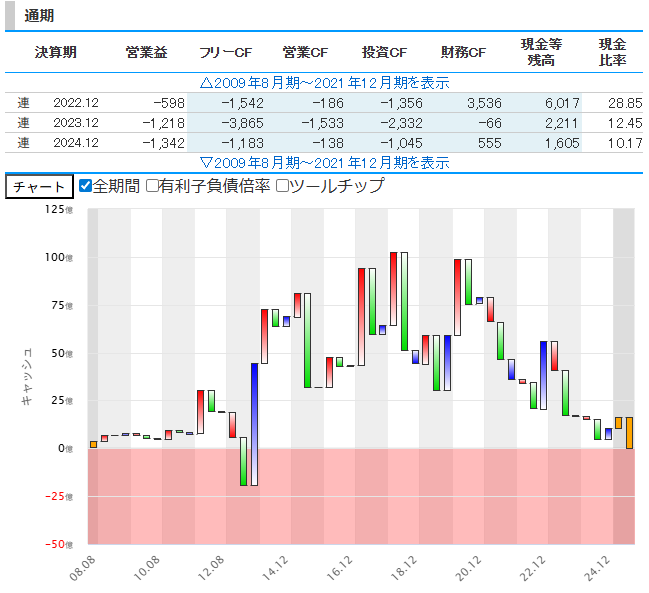The width and height of the screenshot is (649, 593).
Task: Select the 2023.12 period cell
Action: pyautogui.click(x=76, y=123)
